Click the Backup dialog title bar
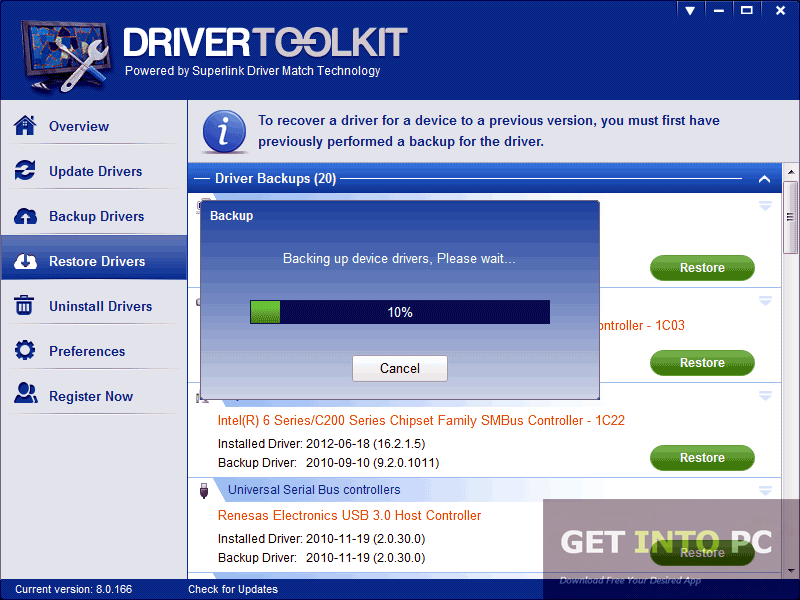This screenshot has width=800, height=600. (399, 215)
